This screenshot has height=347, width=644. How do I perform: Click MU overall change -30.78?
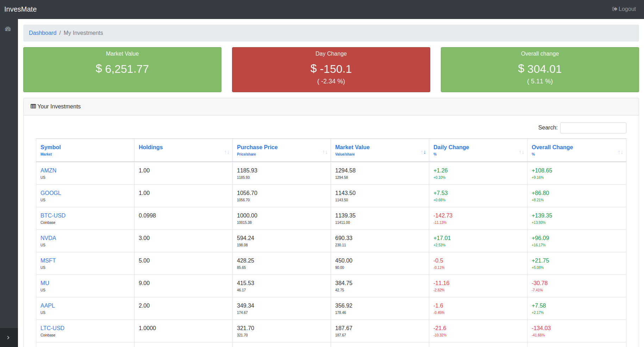[539, 283]
